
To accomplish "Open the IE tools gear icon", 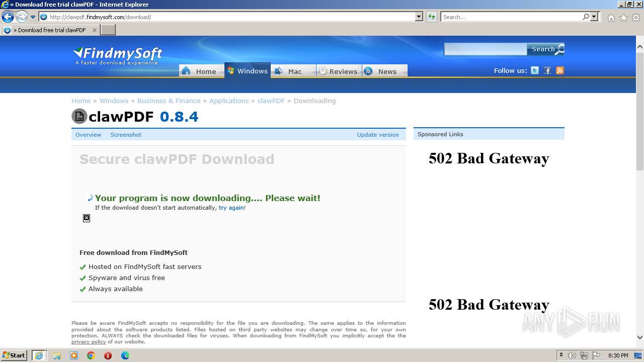I will [636, 18].
